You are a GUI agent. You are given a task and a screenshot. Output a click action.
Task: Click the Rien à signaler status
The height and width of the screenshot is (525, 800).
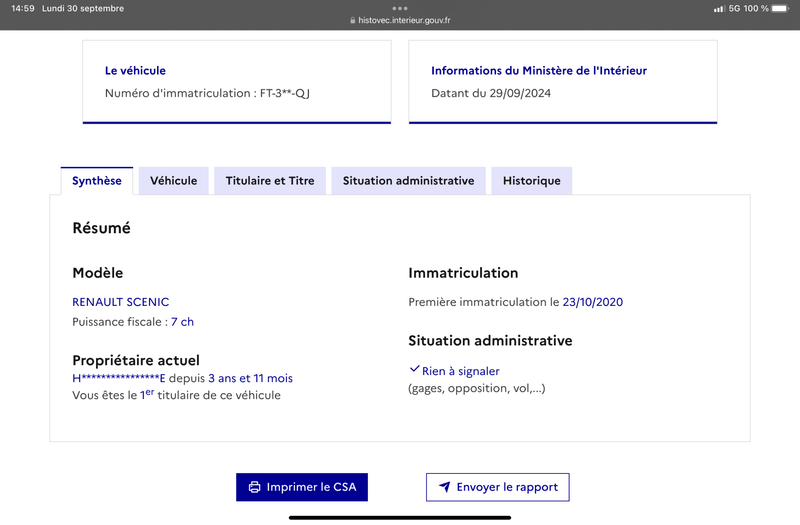pos(460,371)
